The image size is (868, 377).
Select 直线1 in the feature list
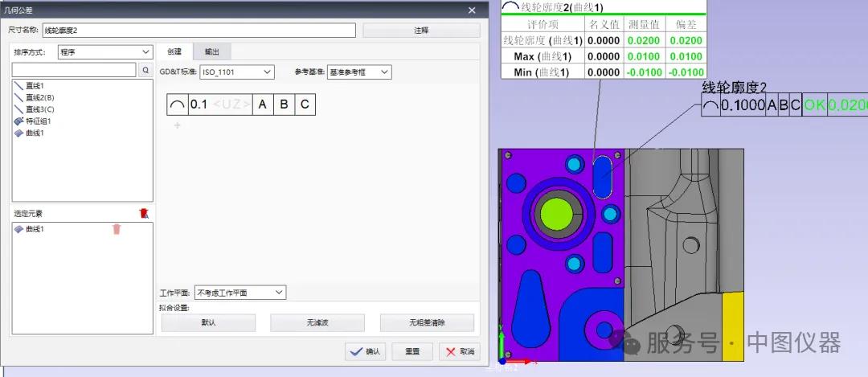(35, 86)
